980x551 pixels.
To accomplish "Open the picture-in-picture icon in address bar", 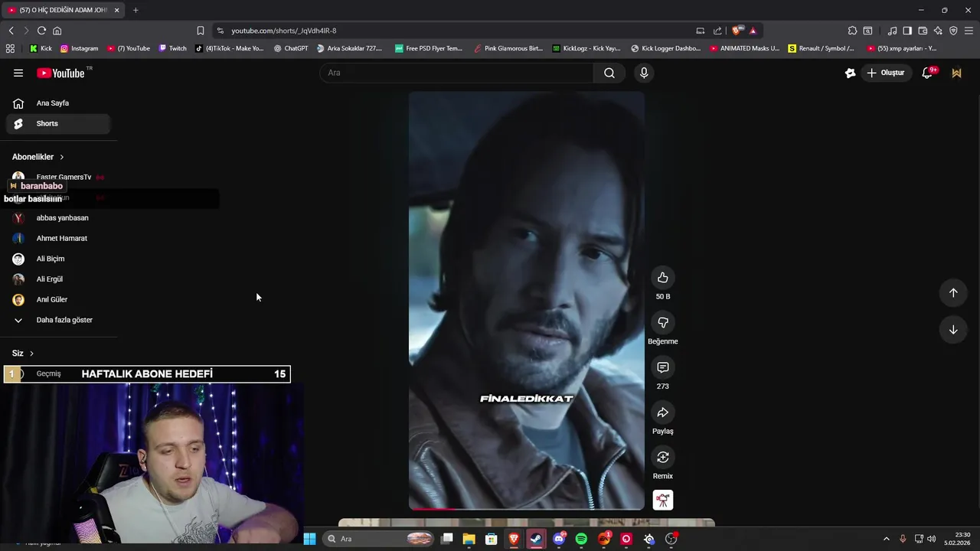I will coord(700,31).
